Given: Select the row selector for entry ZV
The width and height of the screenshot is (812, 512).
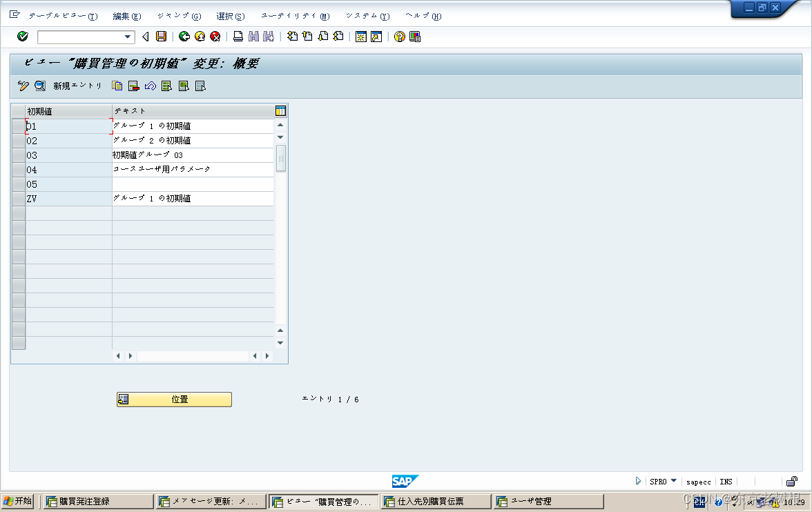Looking at the screenshot, I should click(x=18, y=198).
